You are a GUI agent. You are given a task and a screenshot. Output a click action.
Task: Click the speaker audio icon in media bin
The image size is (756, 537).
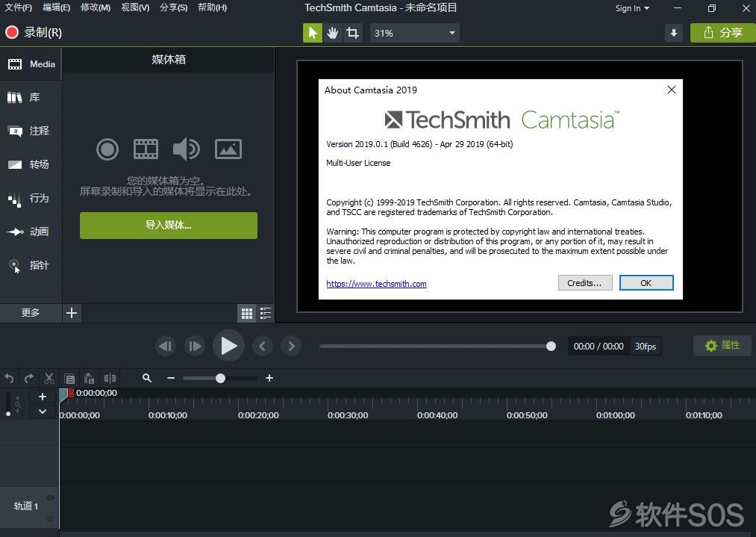point(186,149)
